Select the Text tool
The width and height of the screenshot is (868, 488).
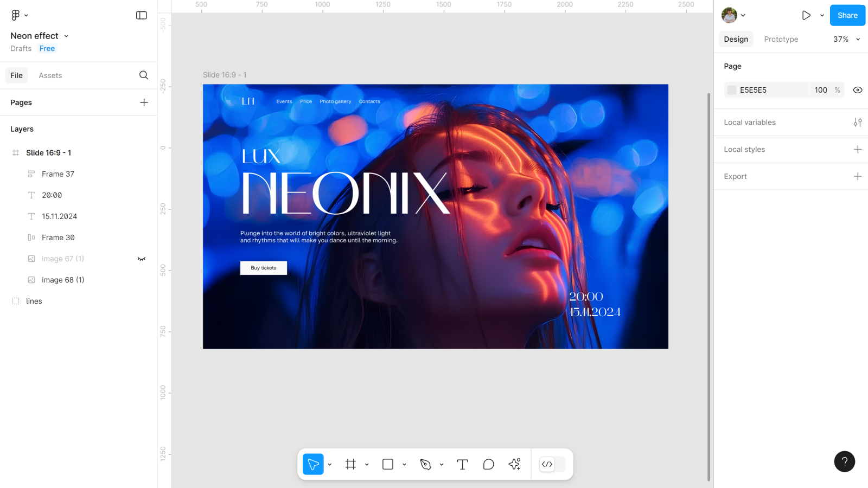tap(462, 464)
